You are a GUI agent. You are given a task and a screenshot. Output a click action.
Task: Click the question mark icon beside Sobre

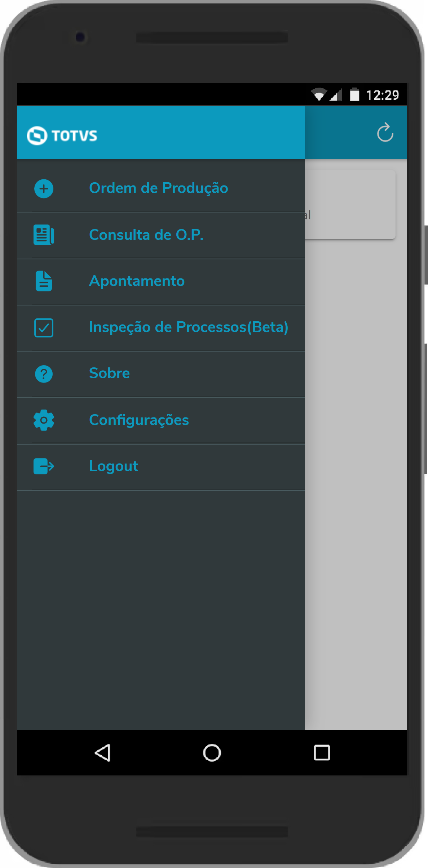(44, 374)
